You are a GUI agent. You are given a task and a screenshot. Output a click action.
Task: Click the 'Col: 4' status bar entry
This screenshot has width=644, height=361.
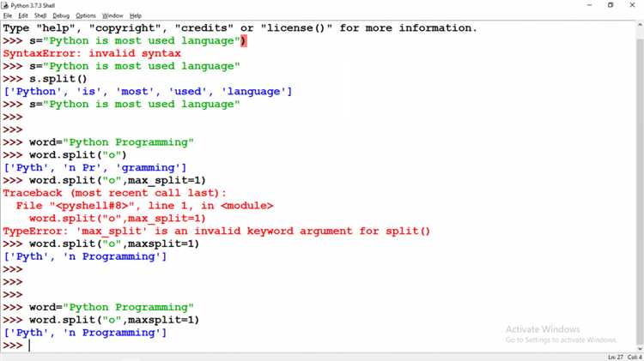coord(635,358)
